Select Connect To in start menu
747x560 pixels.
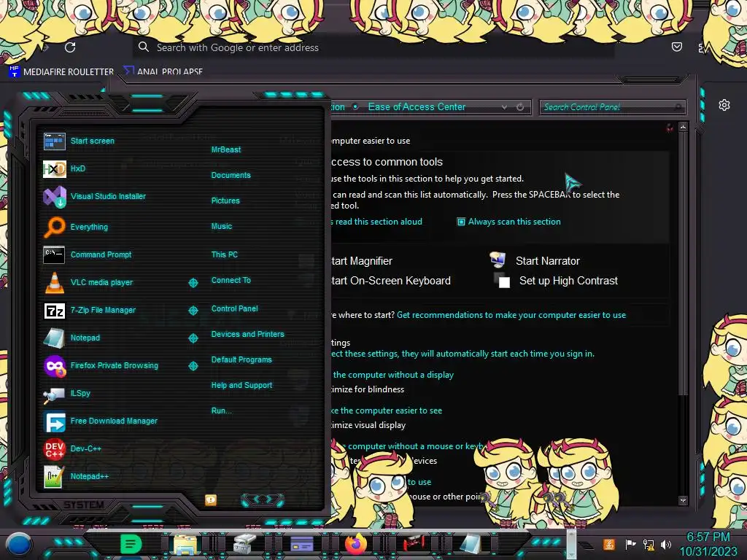pos(231,281)
